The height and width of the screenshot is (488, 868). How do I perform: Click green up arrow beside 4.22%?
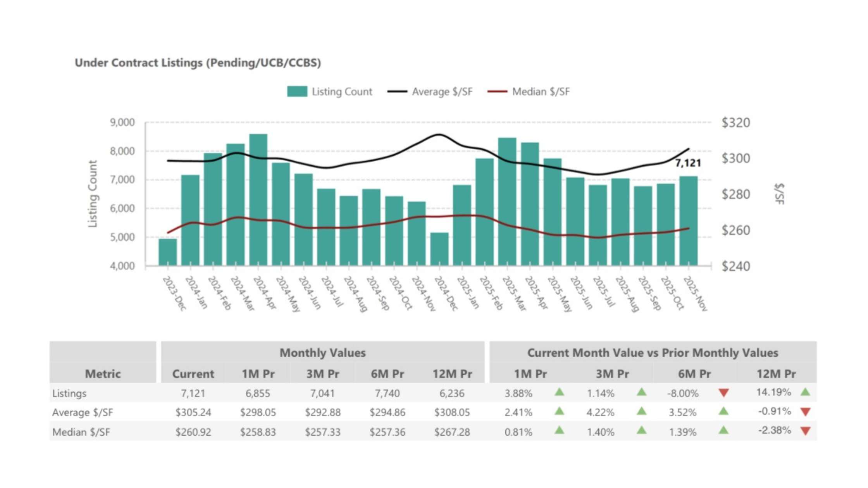point(641,411)
